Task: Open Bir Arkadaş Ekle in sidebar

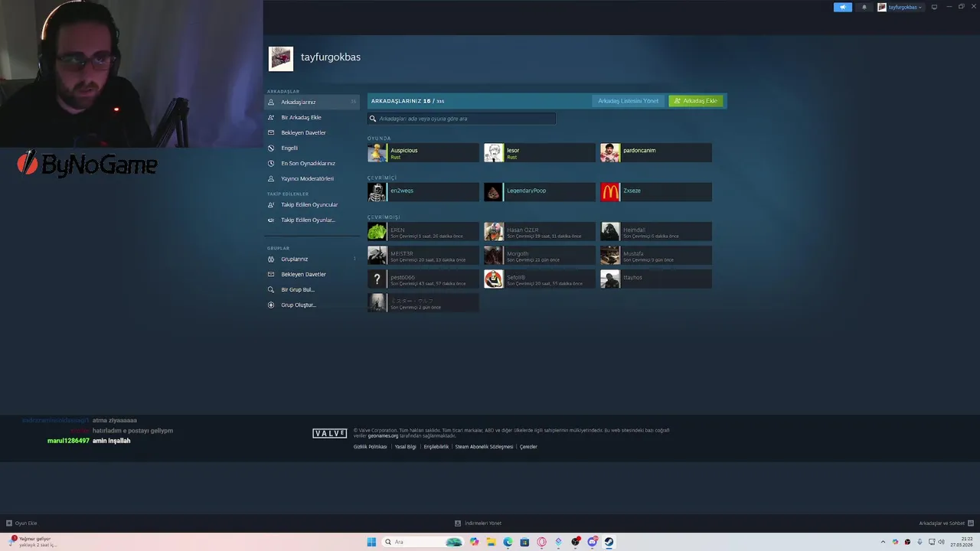Action: tap(312, 117)
